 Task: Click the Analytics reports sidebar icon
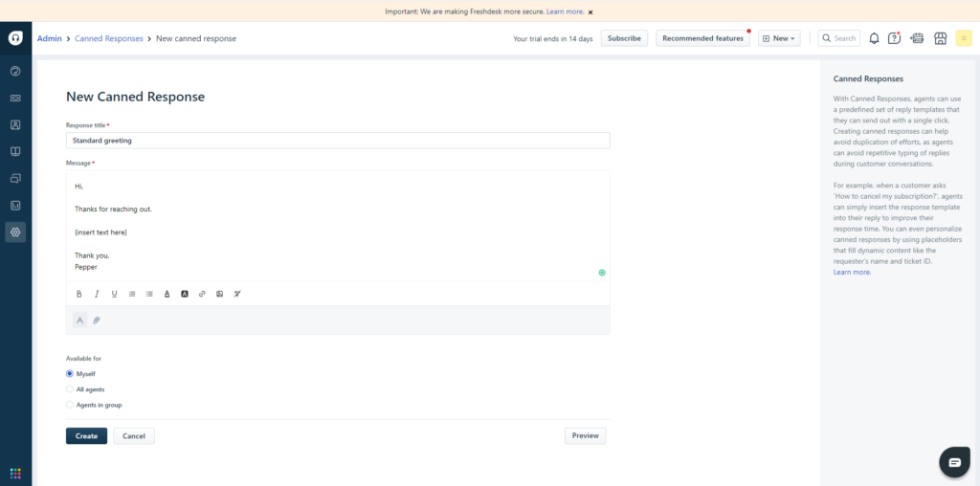tap(15, 205)
